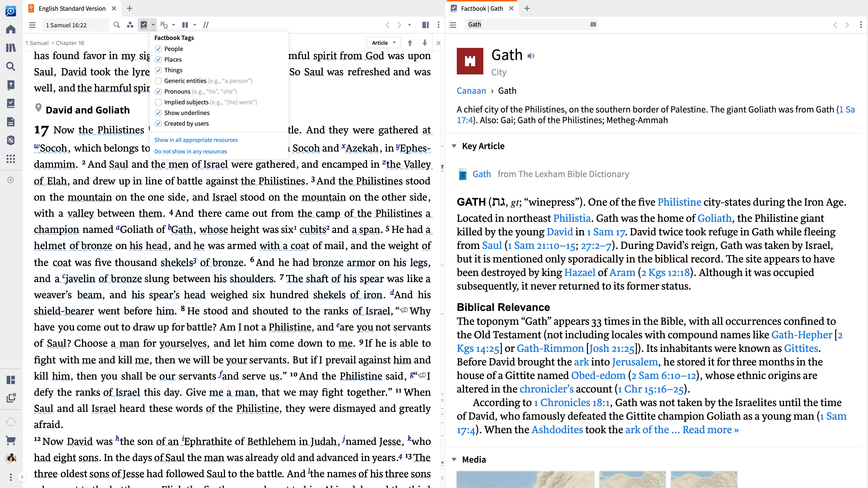
Task: Uncheck the People checkbox
Action: (158, 49)
